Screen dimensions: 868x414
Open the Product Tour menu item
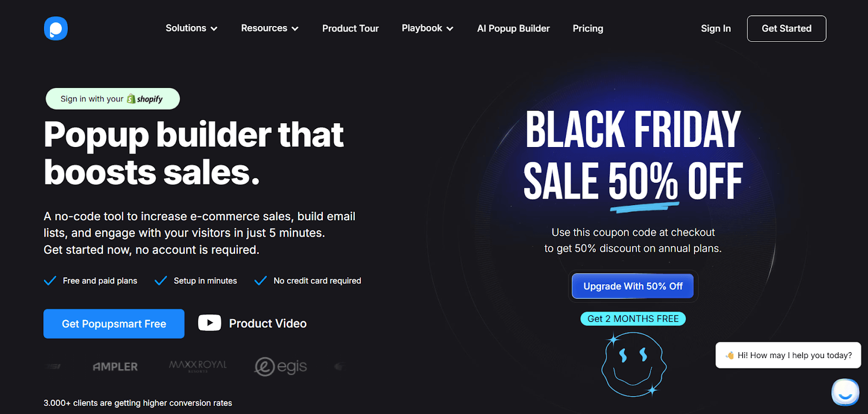coord(350,28)
